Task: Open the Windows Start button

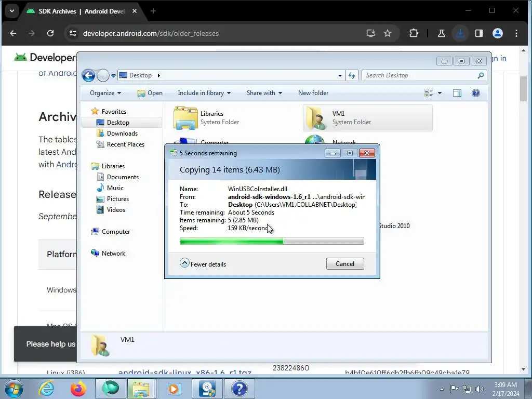Action: [x=14, y=389]
